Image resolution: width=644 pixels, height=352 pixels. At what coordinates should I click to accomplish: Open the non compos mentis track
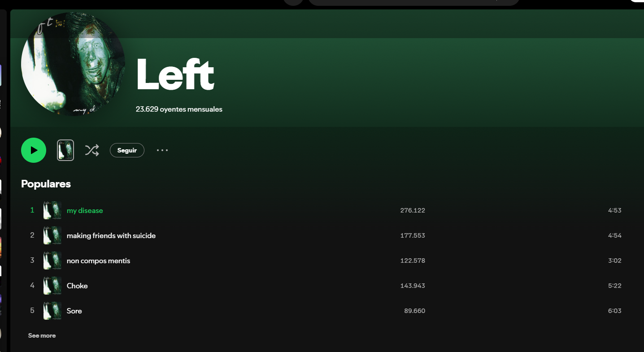click(x=99, y=261)
